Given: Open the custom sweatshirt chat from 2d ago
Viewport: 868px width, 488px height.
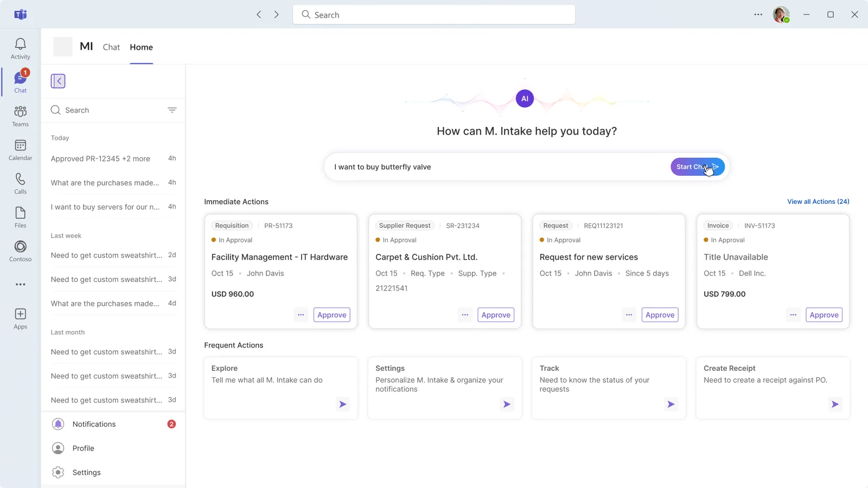Looking at the screenshot, I should click(x=113, y=255).
